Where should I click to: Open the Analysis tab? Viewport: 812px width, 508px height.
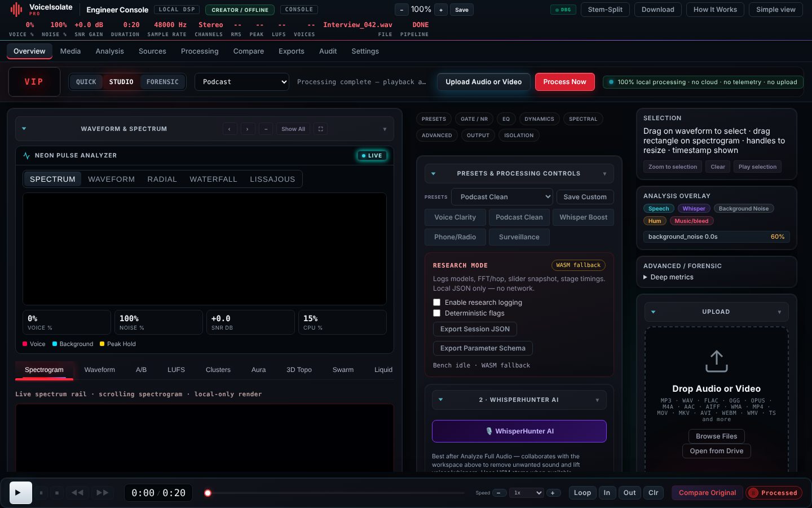point(109,51)
